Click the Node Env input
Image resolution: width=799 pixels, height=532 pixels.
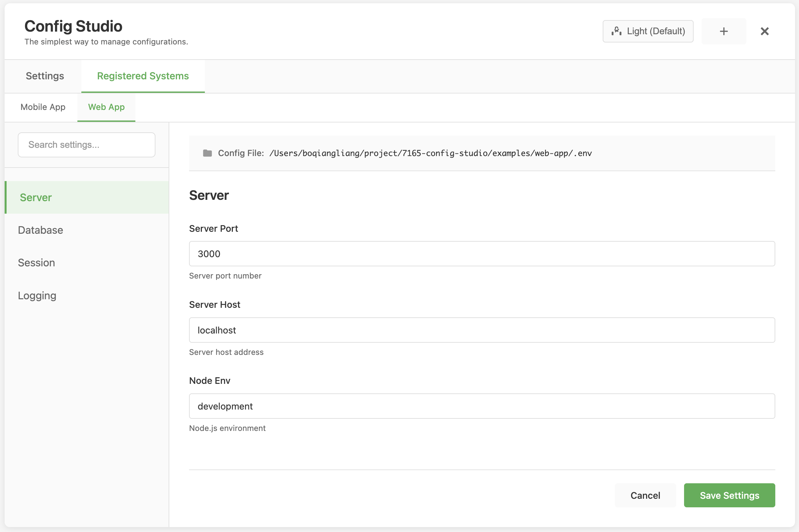click(x=482, y=406)
